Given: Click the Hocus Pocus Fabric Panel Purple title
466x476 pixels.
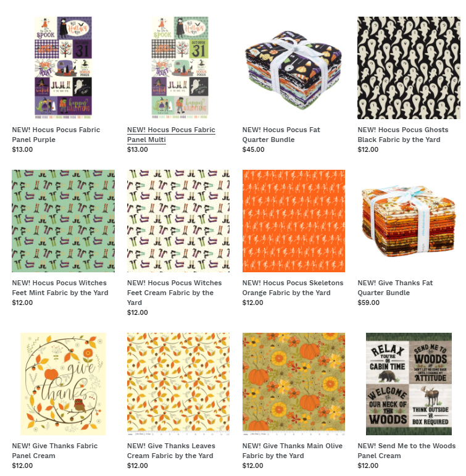Looking at the screenshot, I should click(56, 135).
